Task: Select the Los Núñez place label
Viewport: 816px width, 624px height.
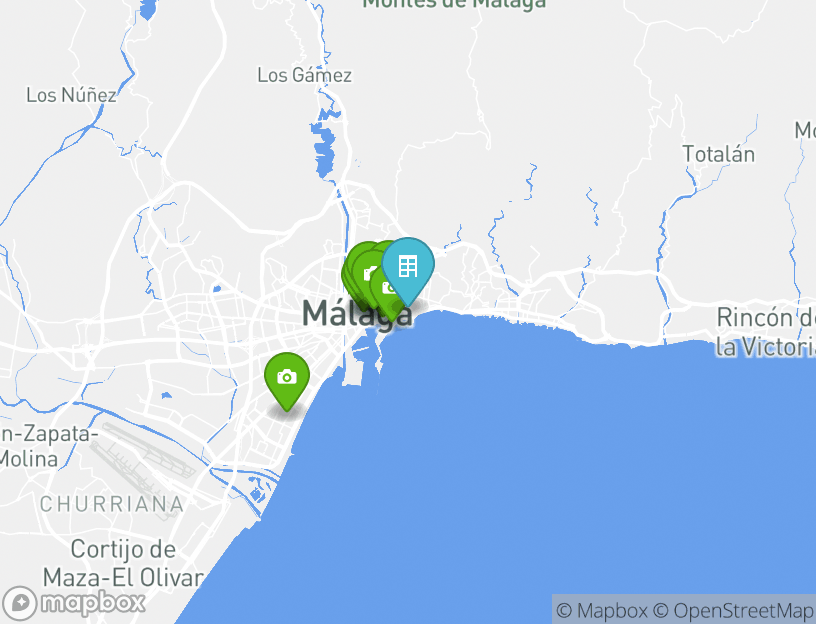Action: [x=71, y=95]
